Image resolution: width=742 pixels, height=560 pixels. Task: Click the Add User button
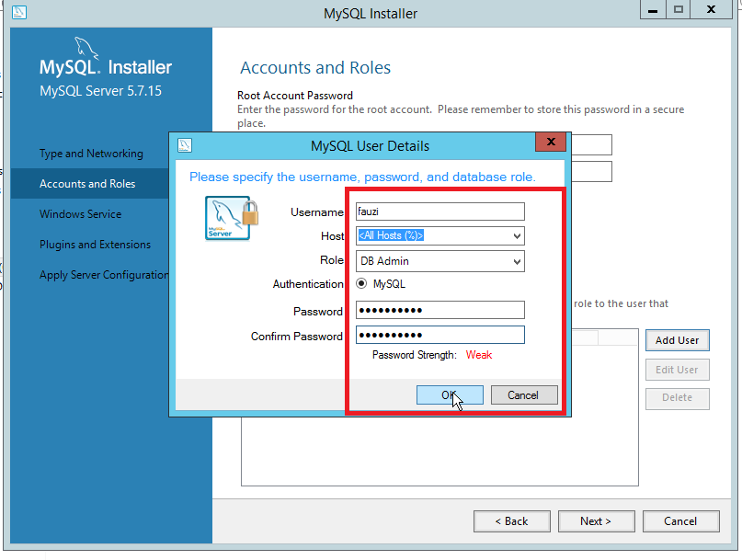coord(677,340)
